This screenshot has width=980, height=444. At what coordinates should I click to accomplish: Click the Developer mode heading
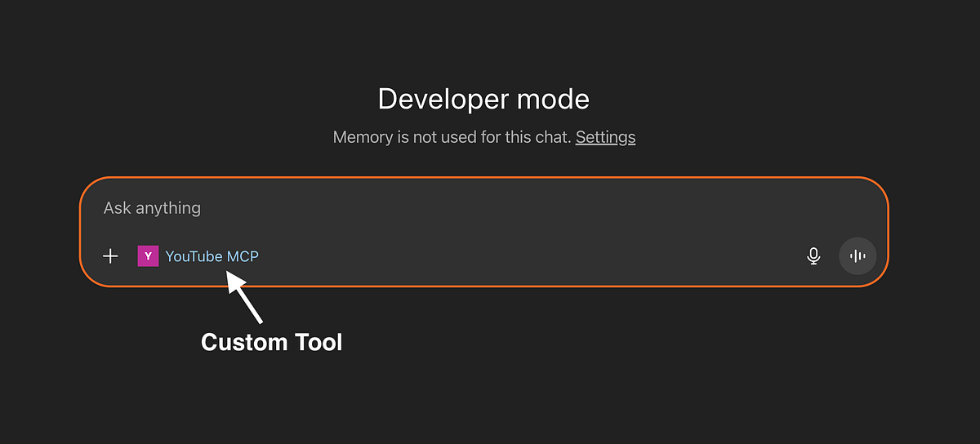click(x=483, y=100)
